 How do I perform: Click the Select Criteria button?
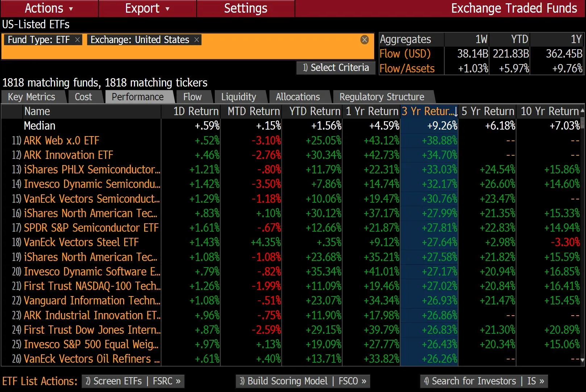click(x=335, y=68)
